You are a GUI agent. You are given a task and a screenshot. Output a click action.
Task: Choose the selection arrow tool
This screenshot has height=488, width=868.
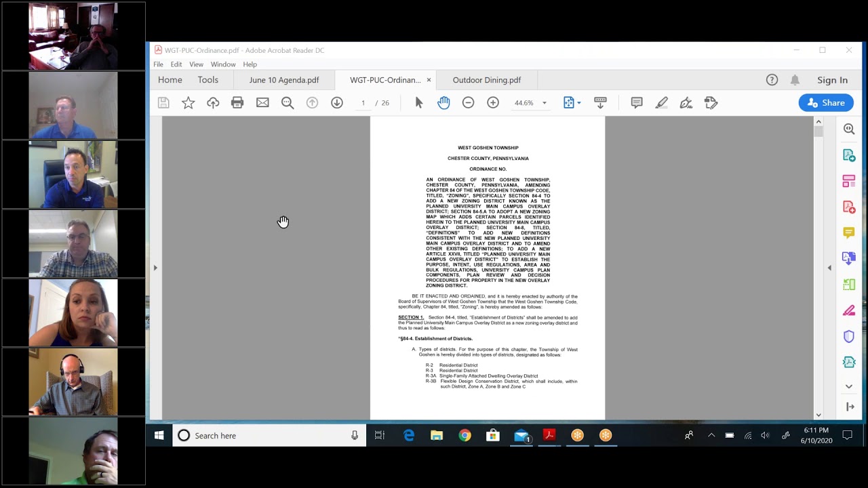[418, 103]
